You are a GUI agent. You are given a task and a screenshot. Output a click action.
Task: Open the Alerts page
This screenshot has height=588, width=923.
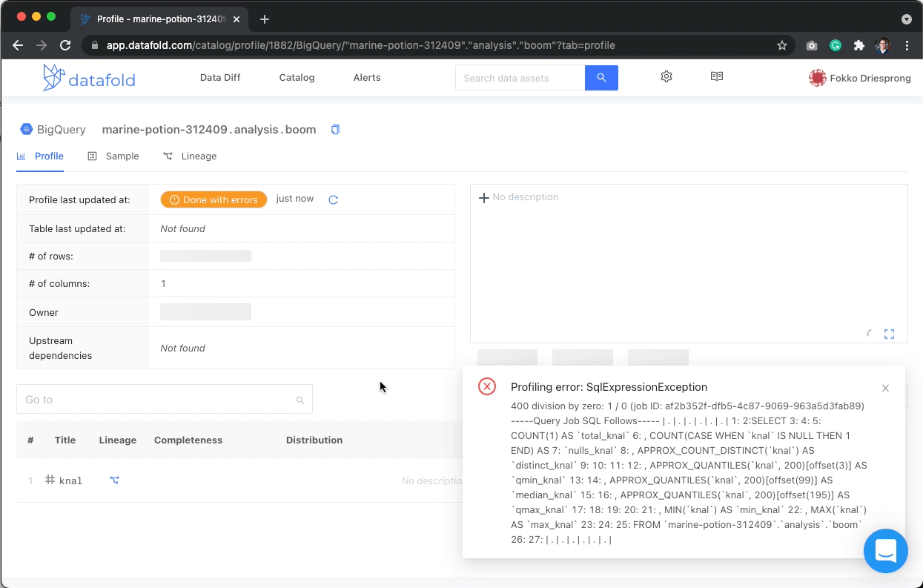point(367,77)
